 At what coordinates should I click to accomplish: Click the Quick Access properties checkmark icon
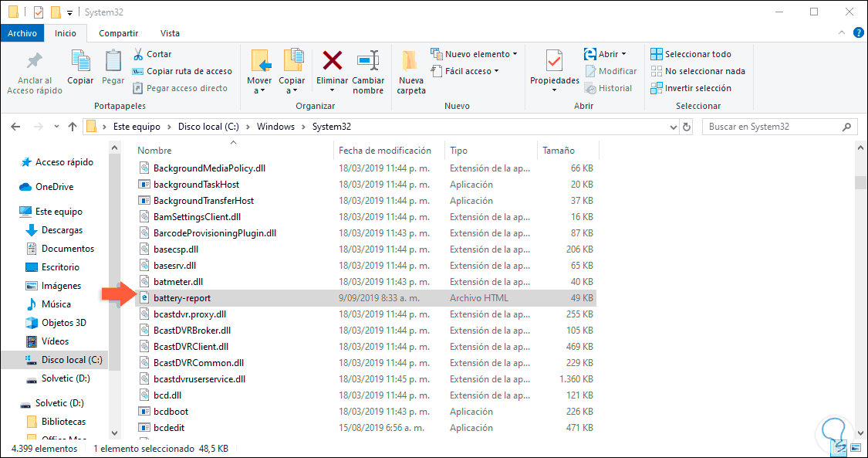pos(39,12)
